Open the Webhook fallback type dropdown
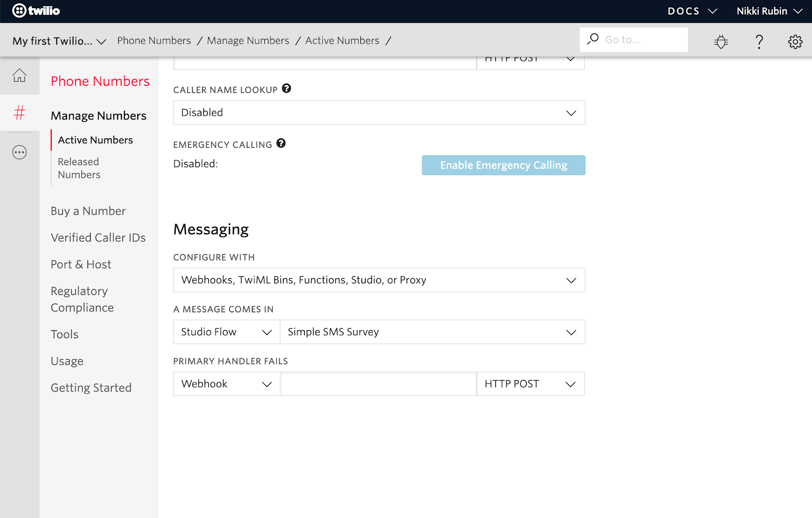 (226, 384)
